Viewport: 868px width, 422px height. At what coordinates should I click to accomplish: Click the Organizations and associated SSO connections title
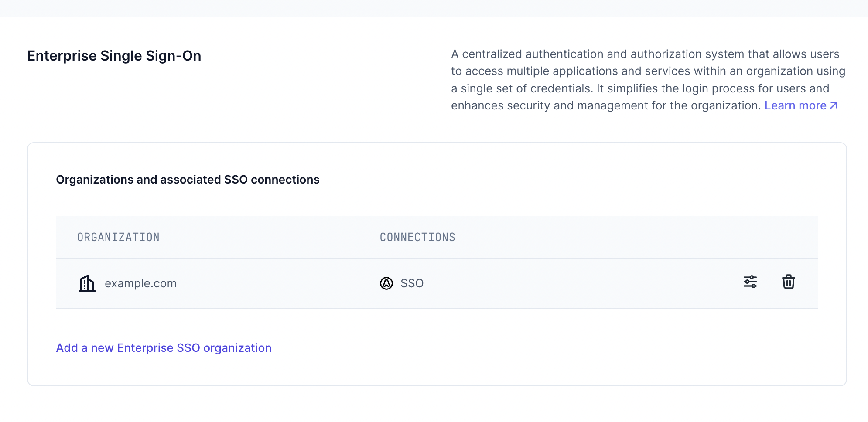click(188, 180)
